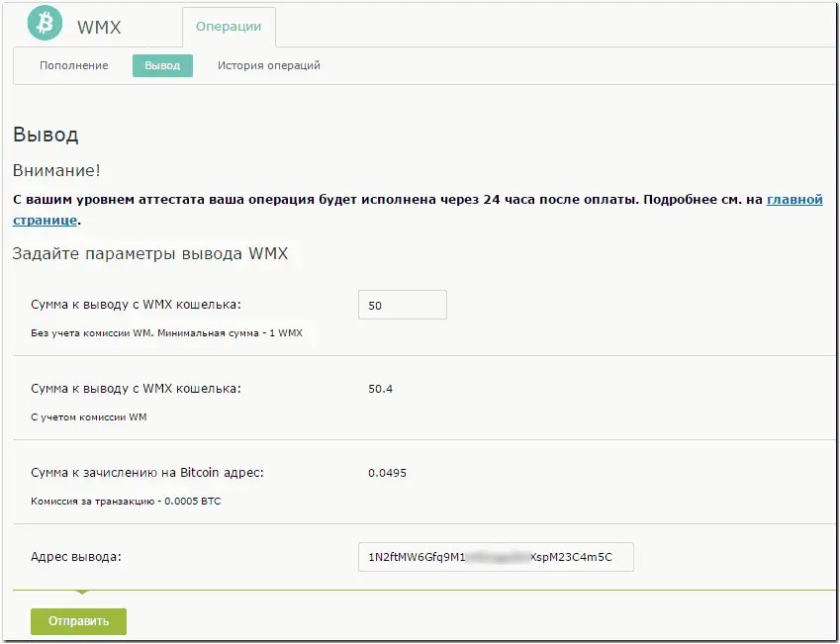This screenshot has height=644, width=840.
Task: Select the Вывод sub-tab
Action: [162, 65]
